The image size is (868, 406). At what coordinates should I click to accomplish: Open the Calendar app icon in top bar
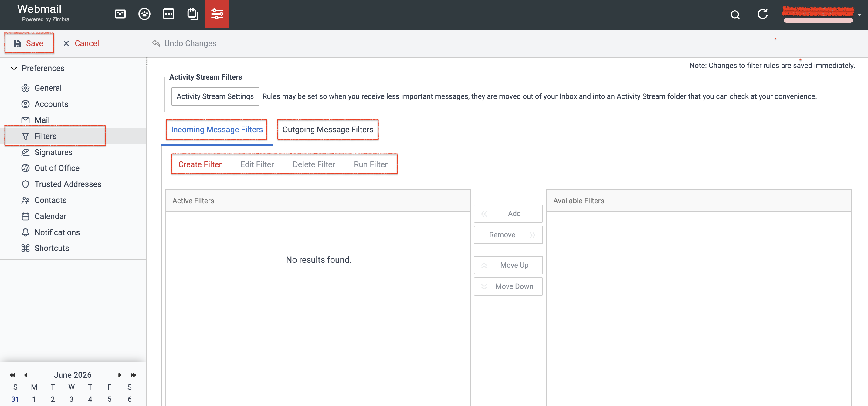[168, 14]
